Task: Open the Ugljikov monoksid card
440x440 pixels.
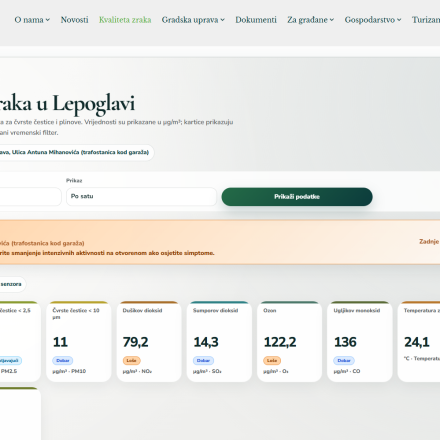Action: click(360, 342)
